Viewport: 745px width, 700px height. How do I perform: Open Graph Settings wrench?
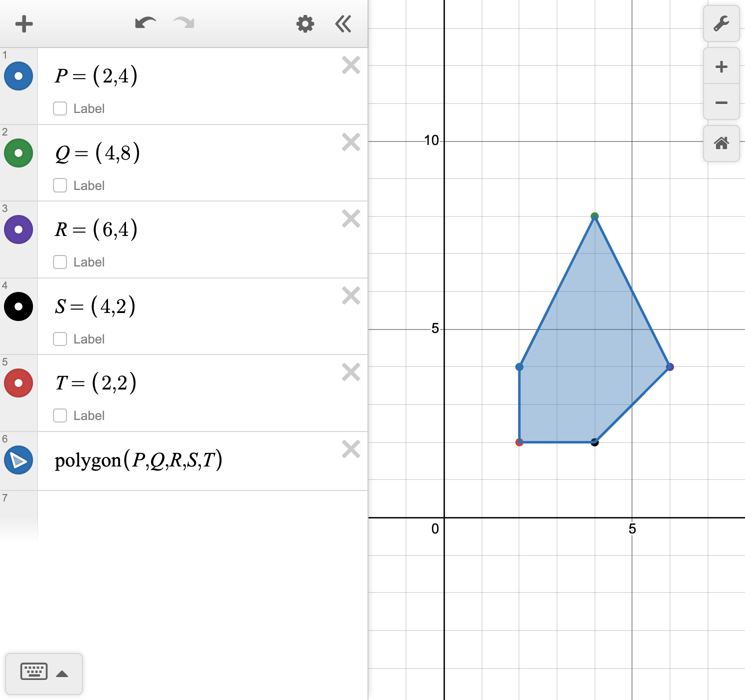coord(721,23)
